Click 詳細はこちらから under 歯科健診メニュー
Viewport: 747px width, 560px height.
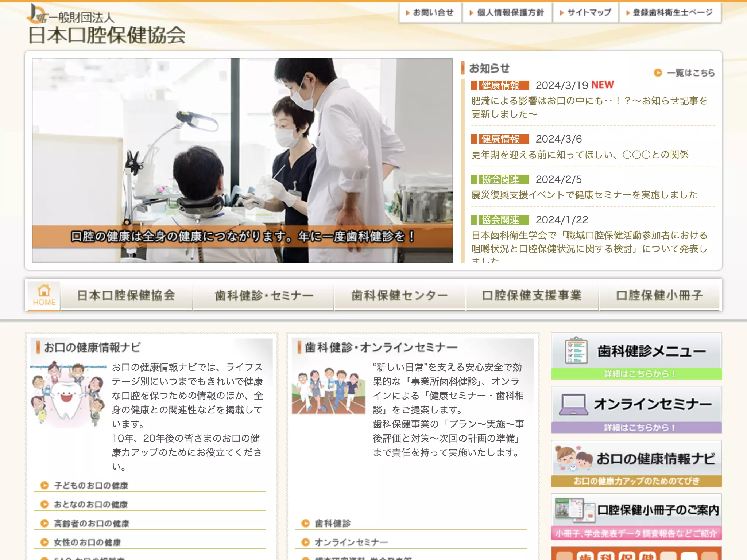click(x=636, y=374)
